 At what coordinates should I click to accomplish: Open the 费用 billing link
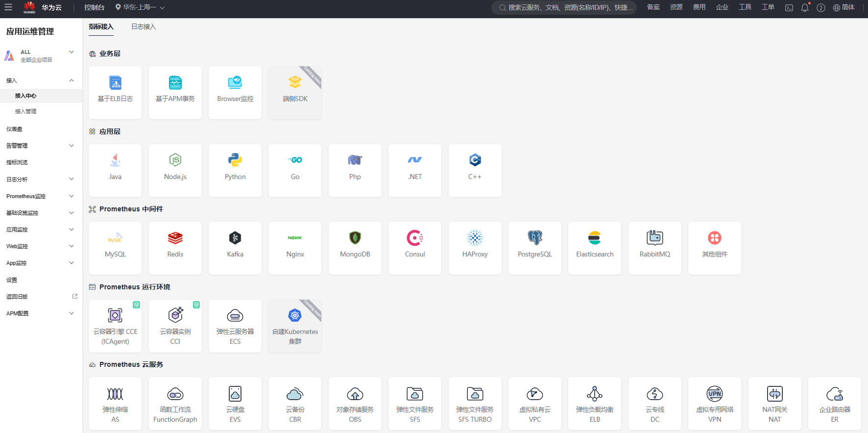pos(699,7)
